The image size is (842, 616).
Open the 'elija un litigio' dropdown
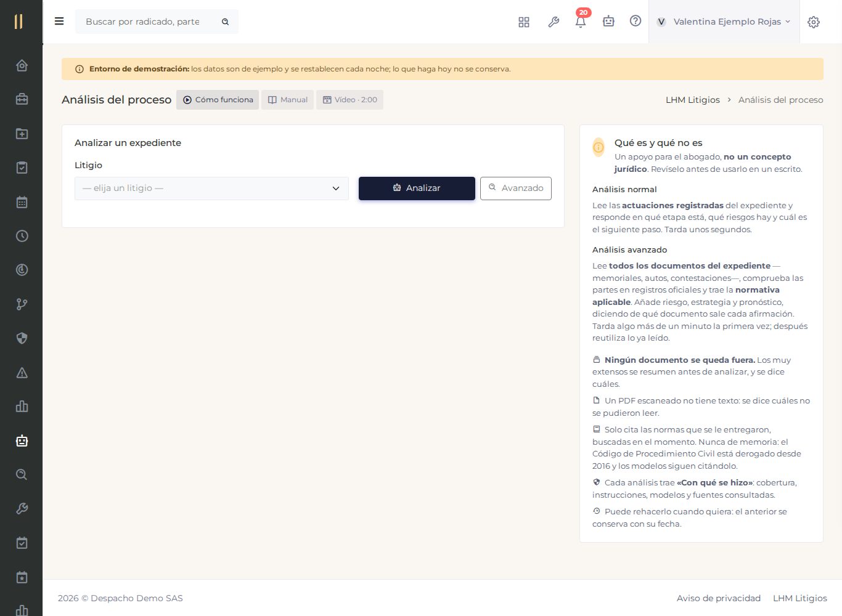pyautogui.click(x=211, y=188)
